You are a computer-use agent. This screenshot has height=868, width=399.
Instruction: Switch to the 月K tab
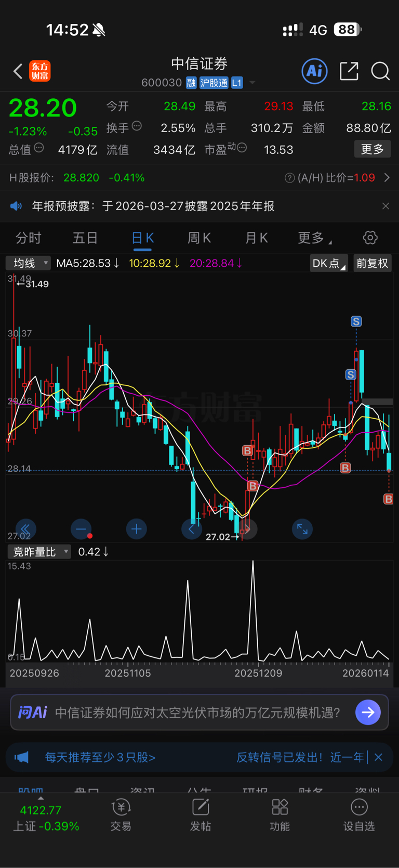(256, 238)
